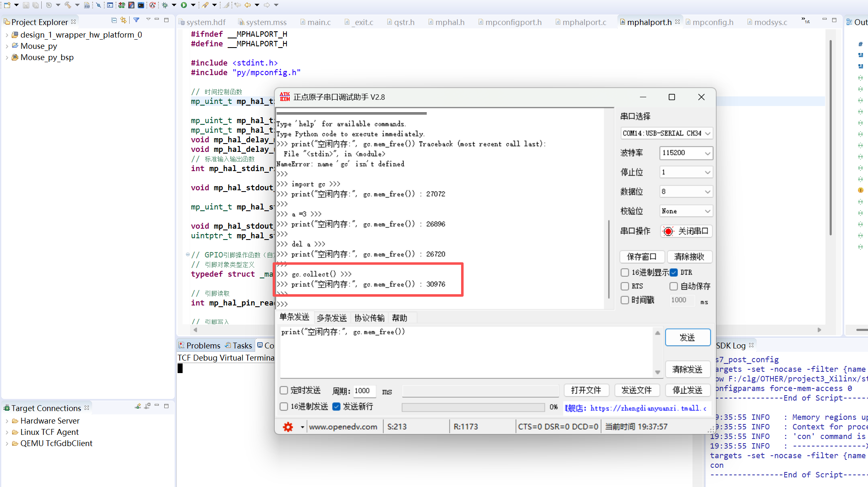
Task: Switch to the 多条发送 tab
Action: 331,318
